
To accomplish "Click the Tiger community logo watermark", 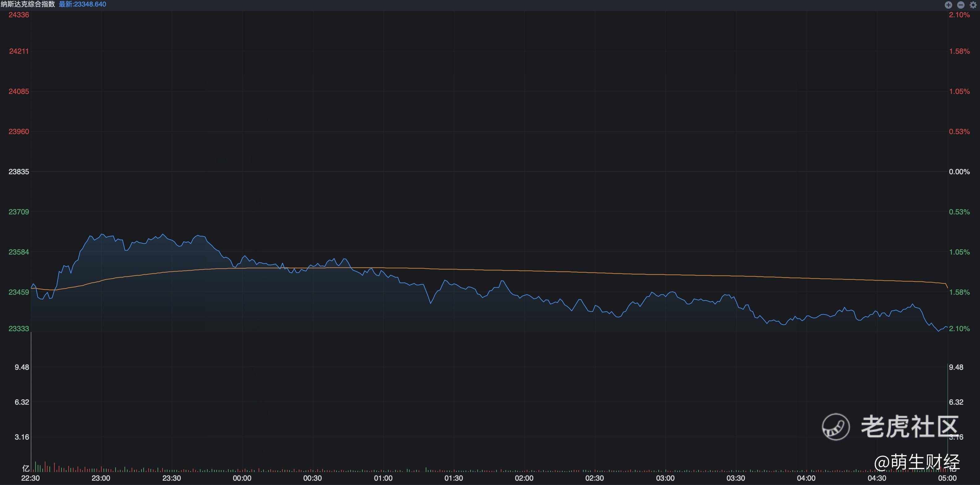I will tap(836, 427).
